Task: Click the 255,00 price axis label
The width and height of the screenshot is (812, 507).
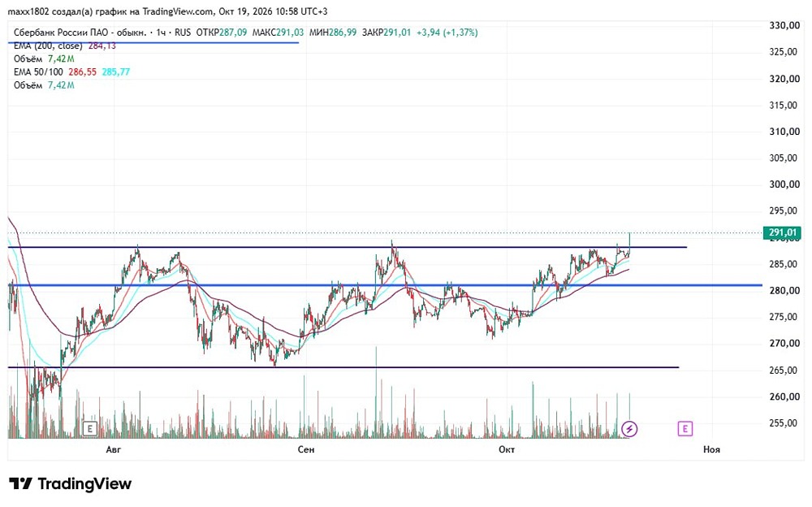Action: click(x=784, y=423)
